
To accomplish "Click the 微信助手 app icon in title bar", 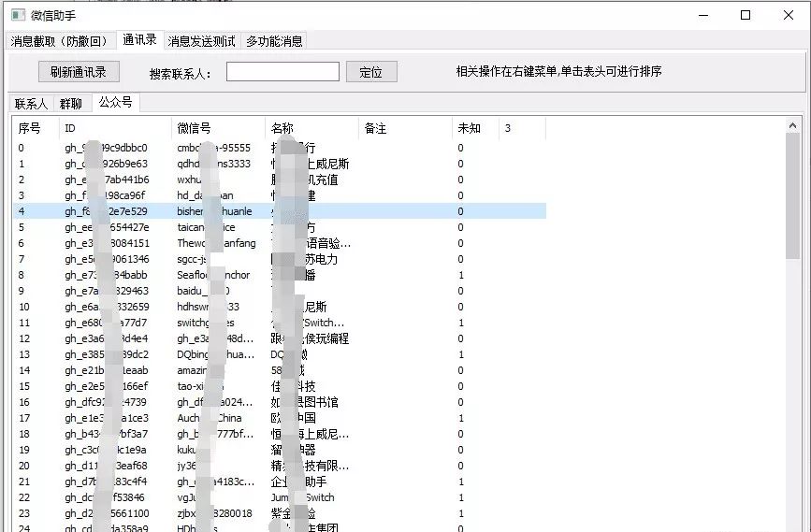I will point(18,15).
